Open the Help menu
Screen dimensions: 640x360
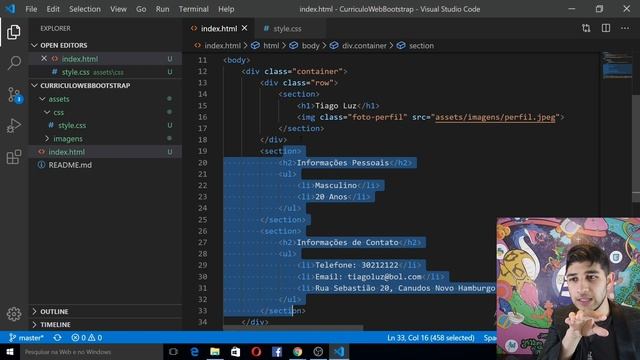click(226, 9)
